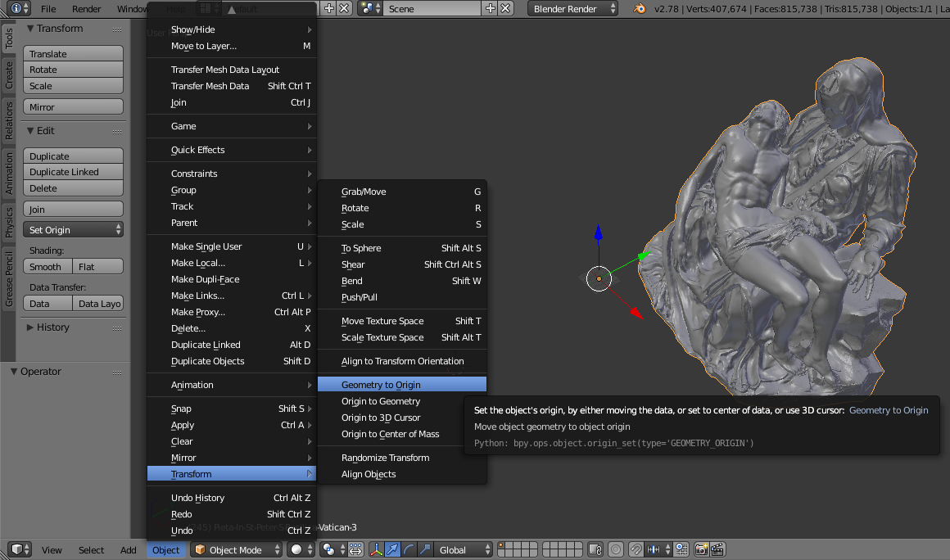Click the Rotate button in Transform panel

[74, 70]
